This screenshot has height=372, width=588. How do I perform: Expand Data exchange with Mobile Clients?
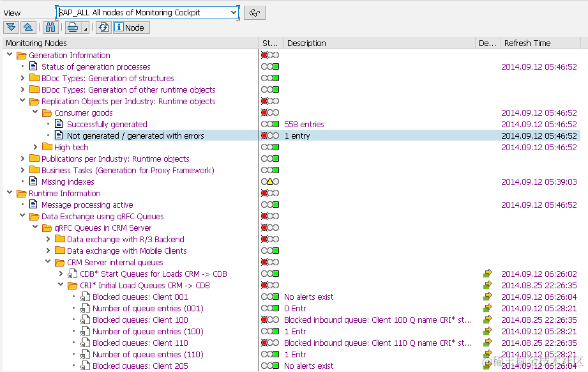point(48,251)
